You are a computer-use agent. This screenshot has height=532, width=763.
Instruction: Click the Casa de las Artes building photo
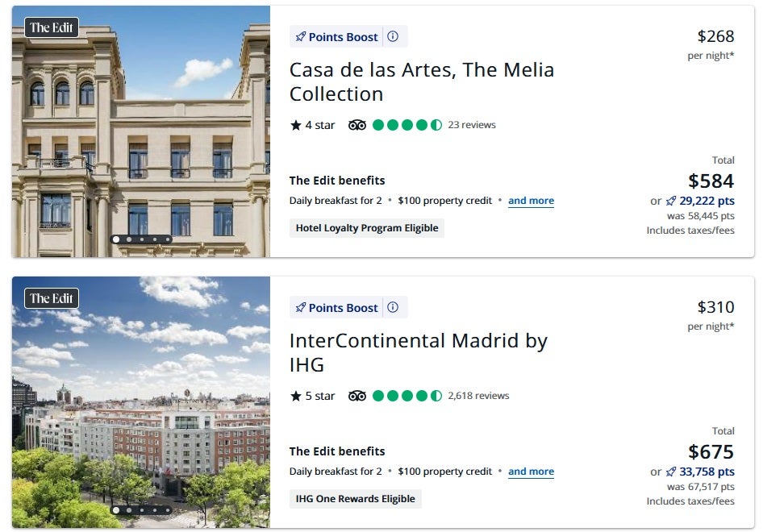pyautogui.click(x=141, y=129)
